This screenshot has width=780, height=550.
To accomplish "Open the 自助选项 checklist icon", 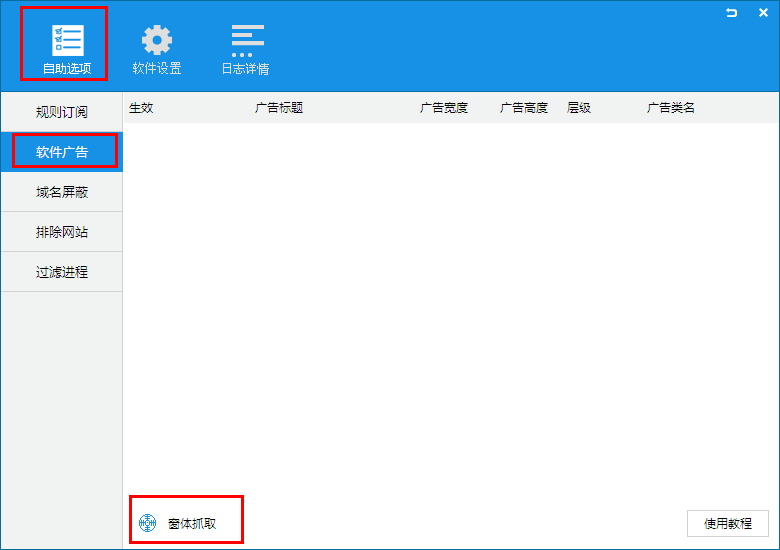I will coord(67,40).
